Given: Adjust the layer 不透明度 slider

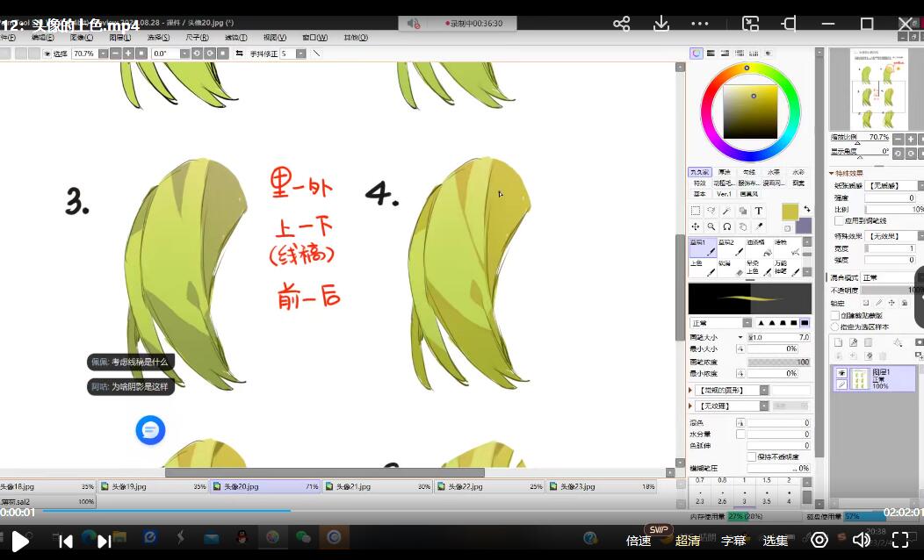Looking at the screenshot, I should tap(892, 291).
